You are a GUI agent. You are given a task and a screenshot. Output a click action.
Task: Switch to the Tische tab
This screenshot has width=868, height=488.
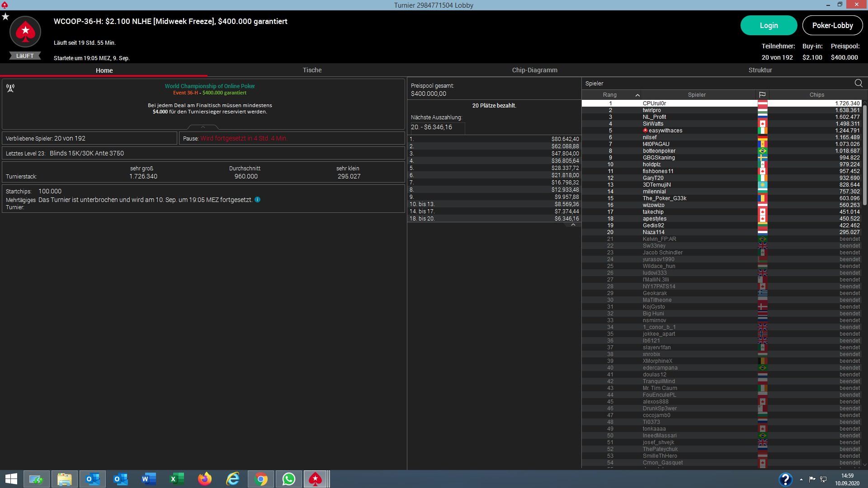point(312,70)
